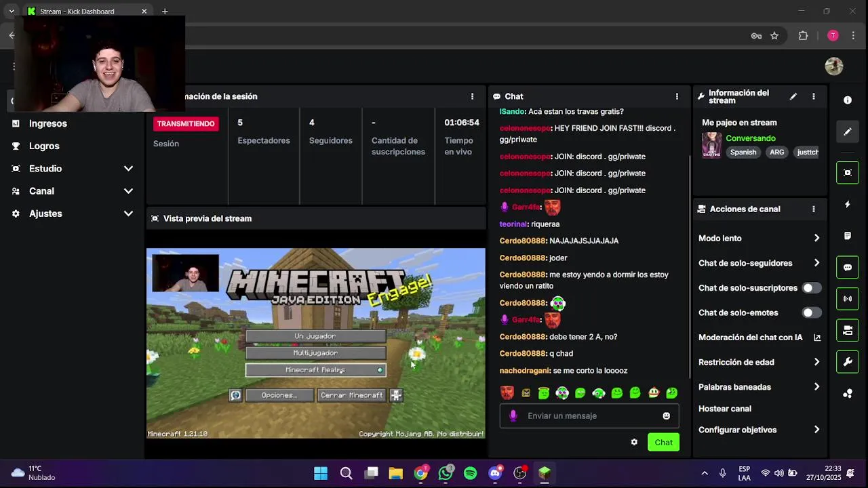Click the purple microphone icon in message box
868x488 pixels.
(513, 415)
